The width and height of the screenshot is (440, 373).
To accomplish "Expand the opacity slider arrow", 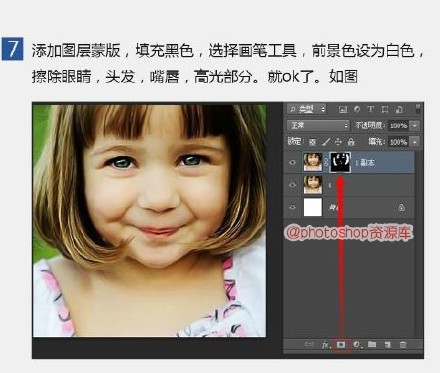I will 415,126.
